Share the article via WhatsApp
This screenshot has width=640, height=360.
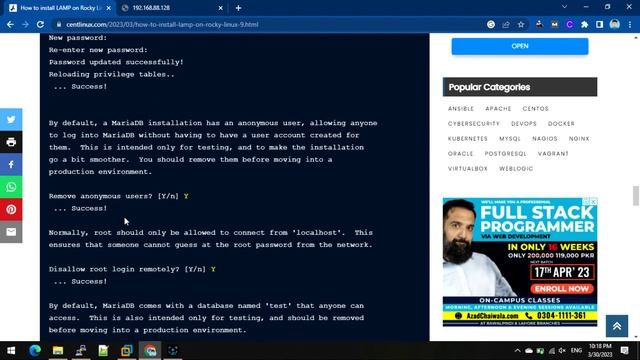[x=11, y=187]
